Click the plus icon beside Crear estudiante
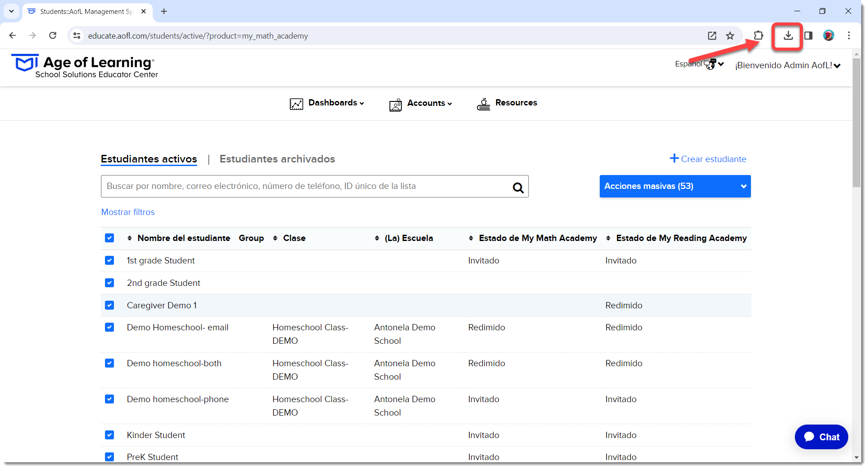The height and width of the screenshot is (469, 868). click(674, 158)
